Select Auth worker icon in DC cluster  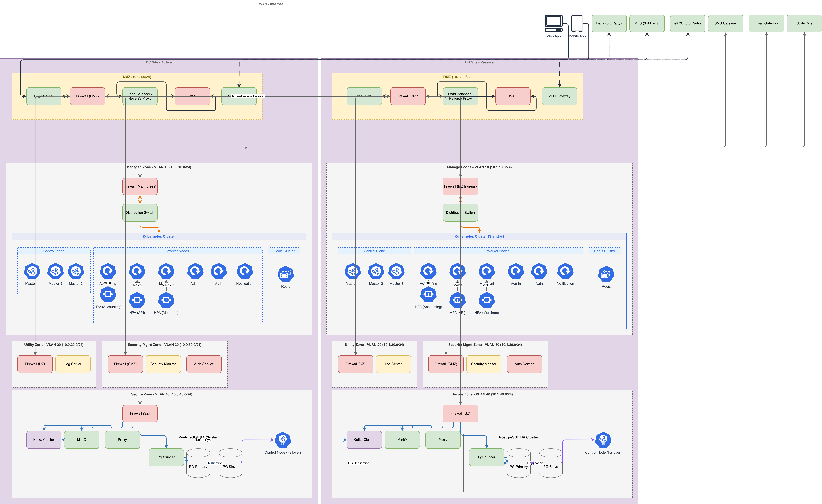[219, 271]
